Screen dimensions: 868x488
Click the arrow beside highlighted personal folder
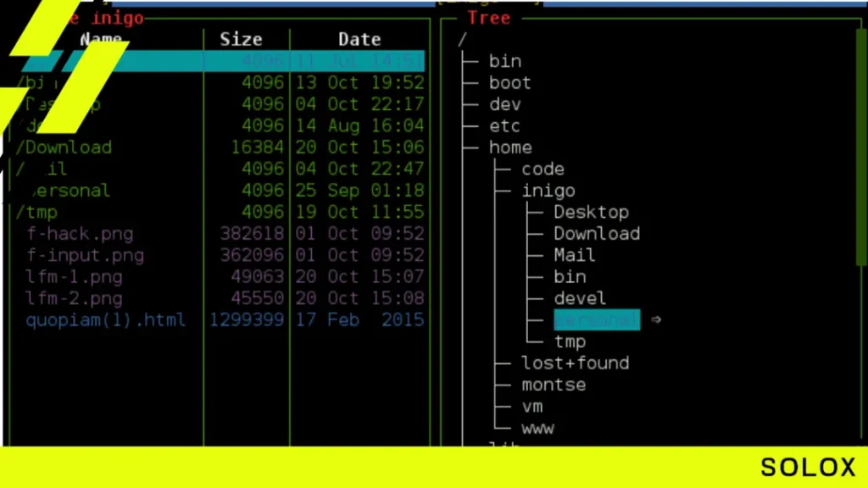pos(656,319)
